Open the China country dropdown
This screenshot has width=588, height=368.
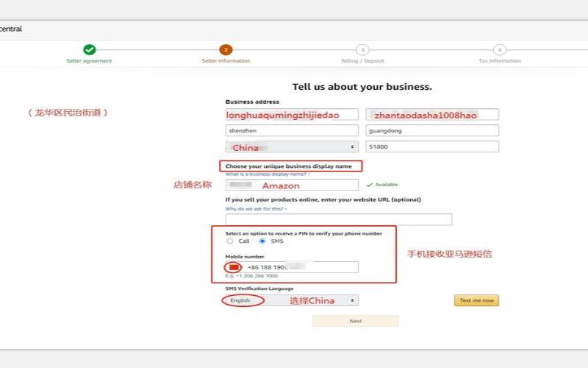pos(292,146)
